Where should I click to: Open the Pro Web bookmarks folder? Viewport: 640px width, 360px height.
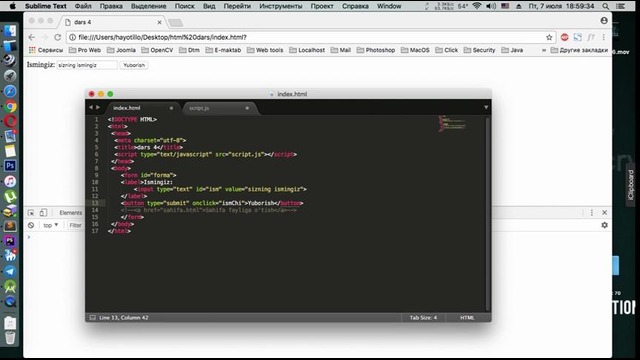click(85, 50)
